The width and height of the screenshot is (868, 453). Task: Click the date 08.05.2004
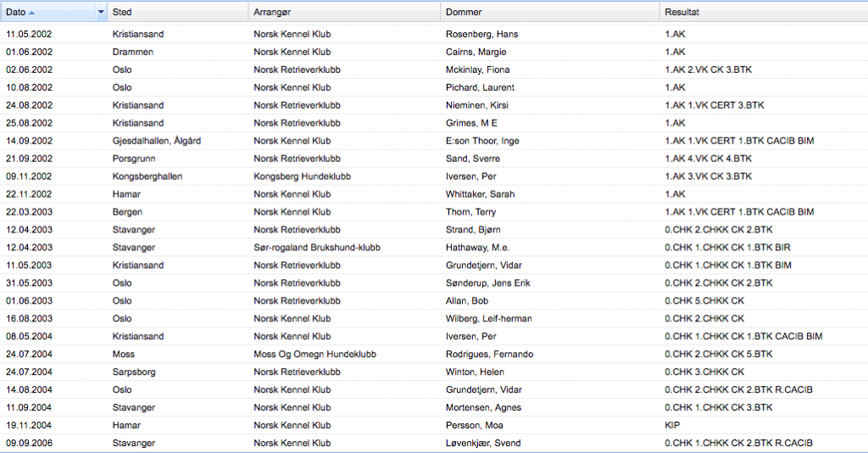[x=30, y=336]
